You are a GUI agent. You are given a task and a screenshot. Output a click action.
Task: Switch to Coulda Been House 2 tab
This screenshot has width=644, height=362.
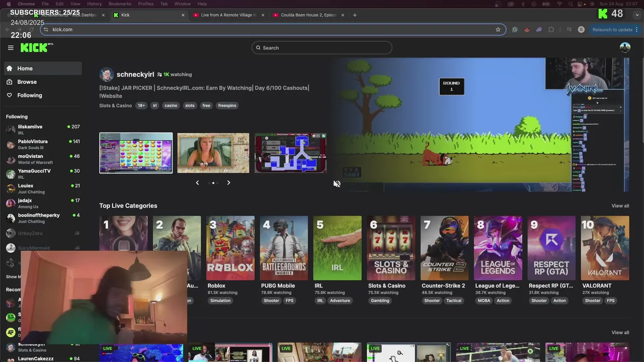(x=308, y=15)
